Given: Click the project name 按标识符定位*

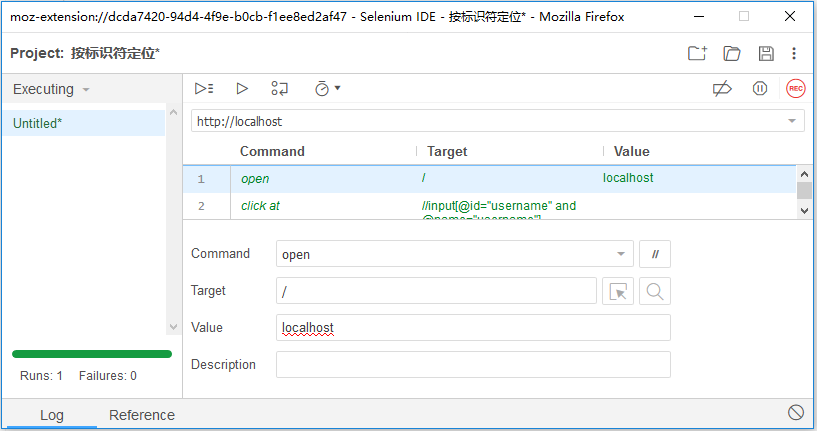Looking at the screenshot, I should coord(115,53).
